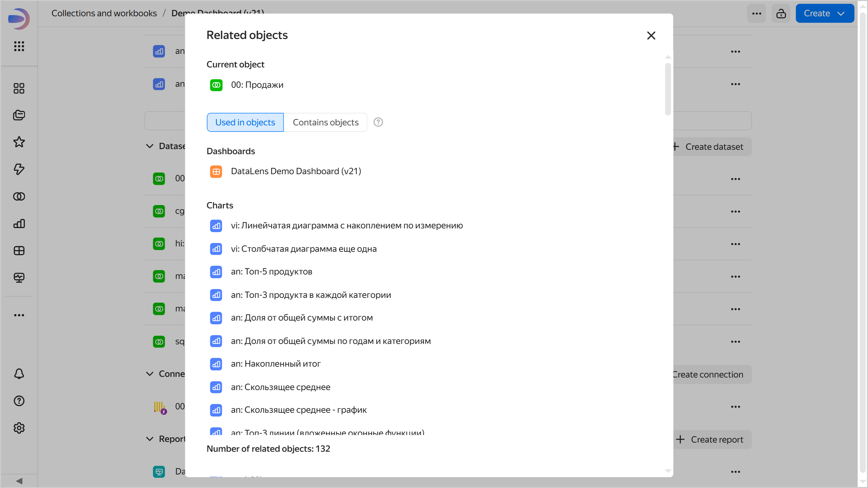Open the services grid icon in the sidebar
Image resolution: width=868 pixels, height=488 pixels.
[x=19, y=46]
